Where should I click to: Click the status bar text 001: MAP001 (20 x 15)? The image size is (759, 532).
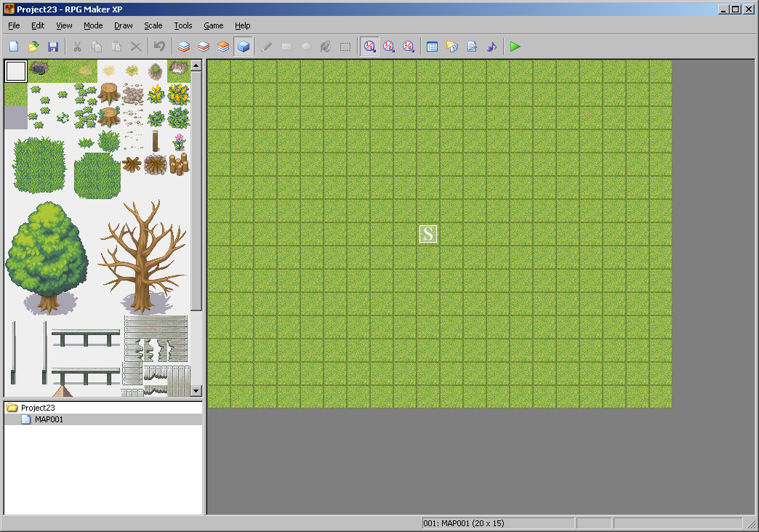tap(464, 523)
